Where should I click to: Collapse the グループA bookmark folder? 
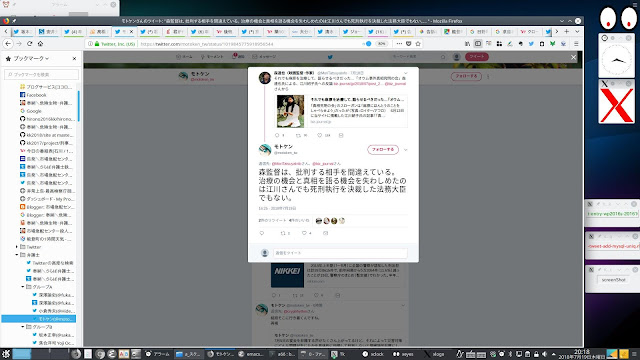(23, 287)
